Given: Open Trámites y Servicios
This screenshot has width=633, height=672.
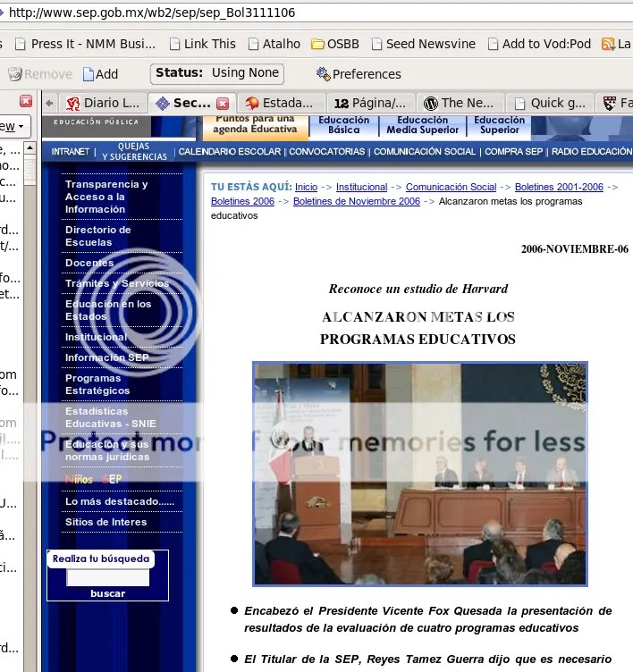Looking at the screenshot, I should tap(117, 283).
